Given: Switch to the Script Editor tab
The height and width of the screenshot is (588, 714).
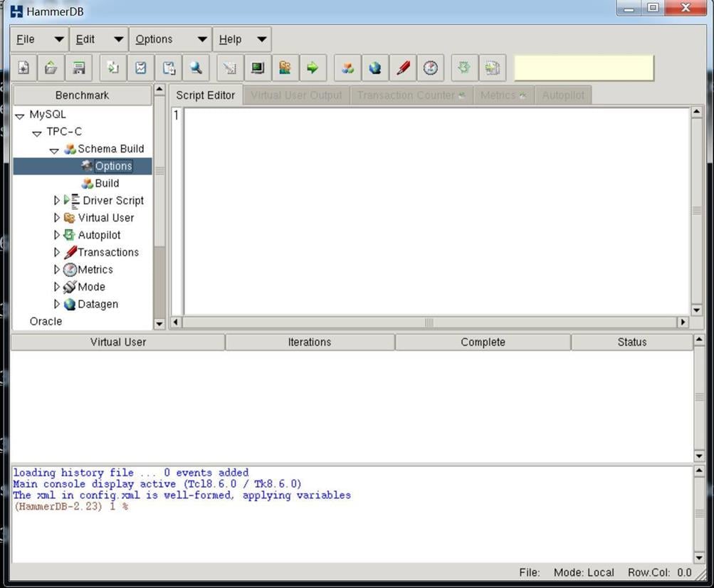Looking at the screenshot, I should point(205,95).
